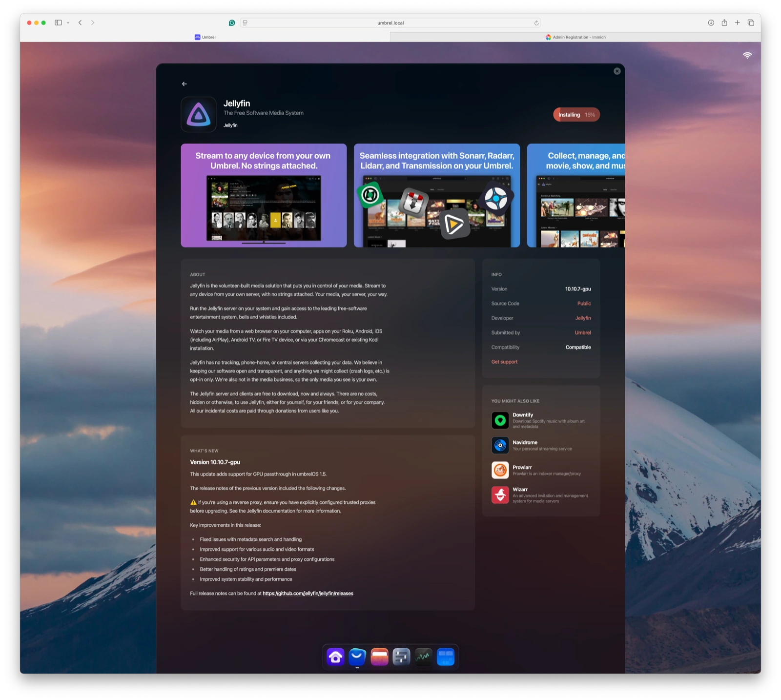Open the Widgets icon in the dock
Image resolution: width=781 pixels, height=700 pixels.
[445, 657]
